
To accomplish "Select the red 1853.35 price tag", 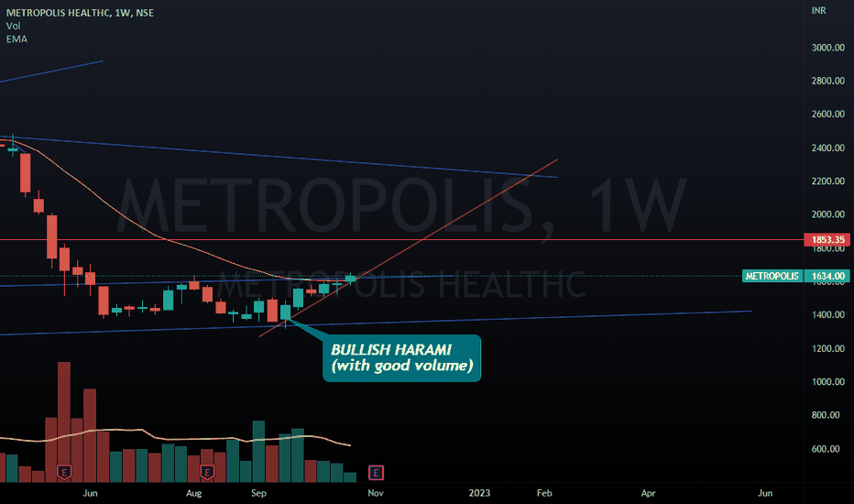I will 827,240.
